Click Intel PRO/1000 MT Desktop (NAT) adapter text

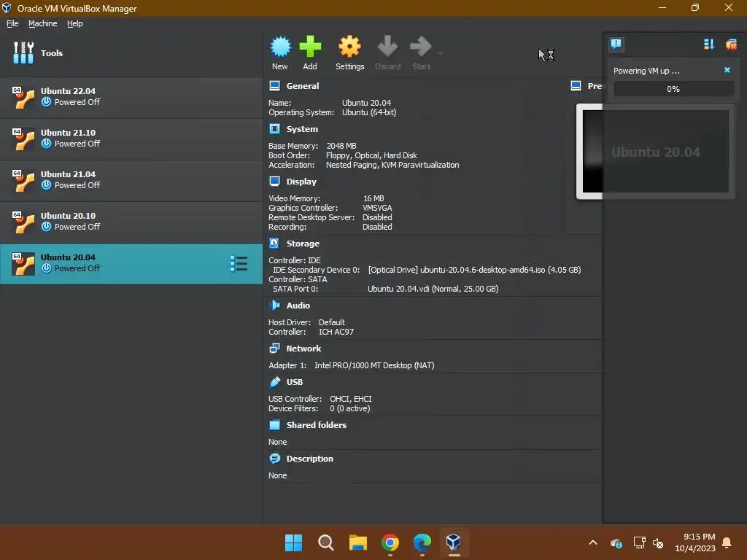tap(374, 365)
